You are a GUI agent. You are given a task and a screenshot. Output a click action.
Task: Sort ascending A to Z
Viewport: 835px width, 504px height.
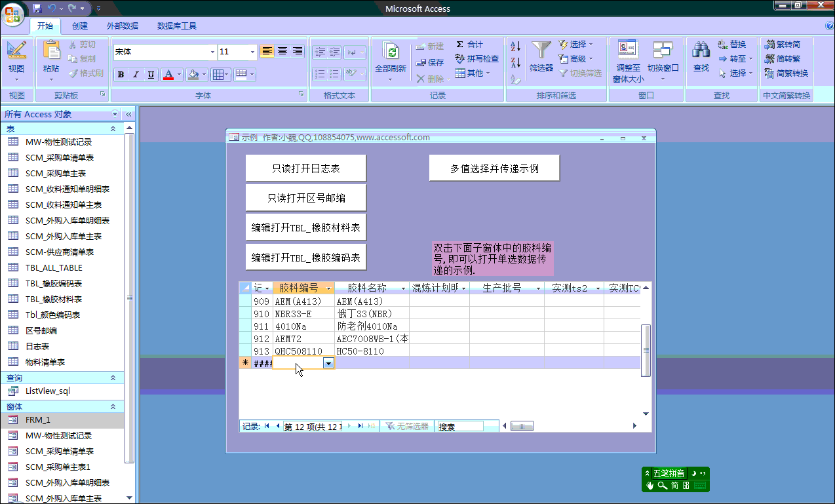click(515, 47)
